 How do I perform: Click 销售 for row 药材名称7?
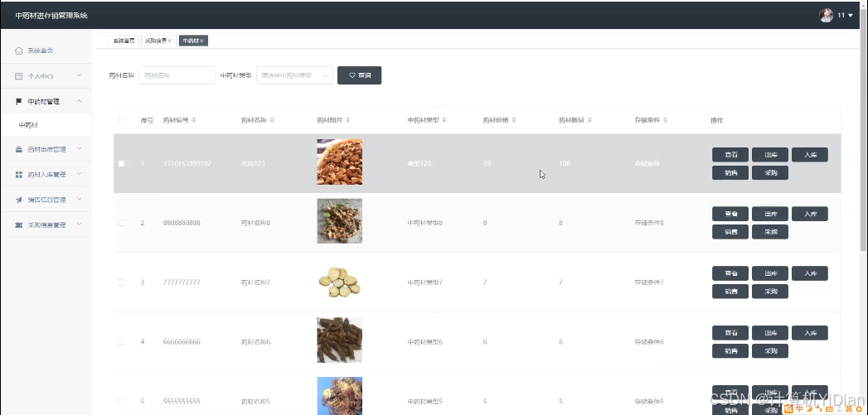tap(730, 291)
